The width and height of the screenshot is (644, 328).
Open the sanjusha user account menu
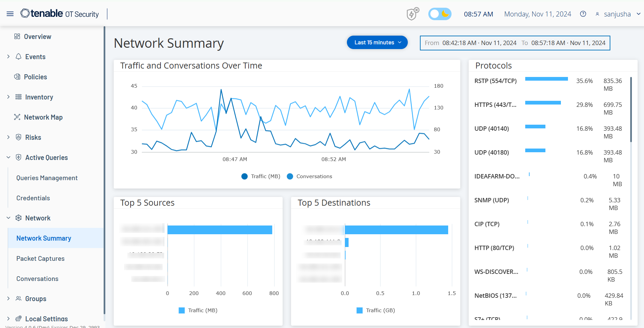(617, 14)
